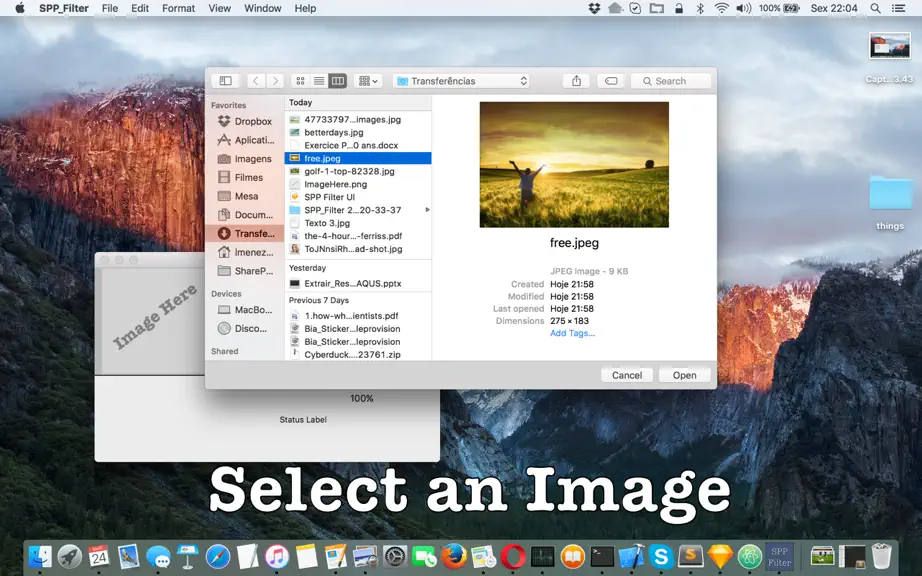922x576 pixels.
Task: Switch to icon view mode
Action: (x=300, y=81)
